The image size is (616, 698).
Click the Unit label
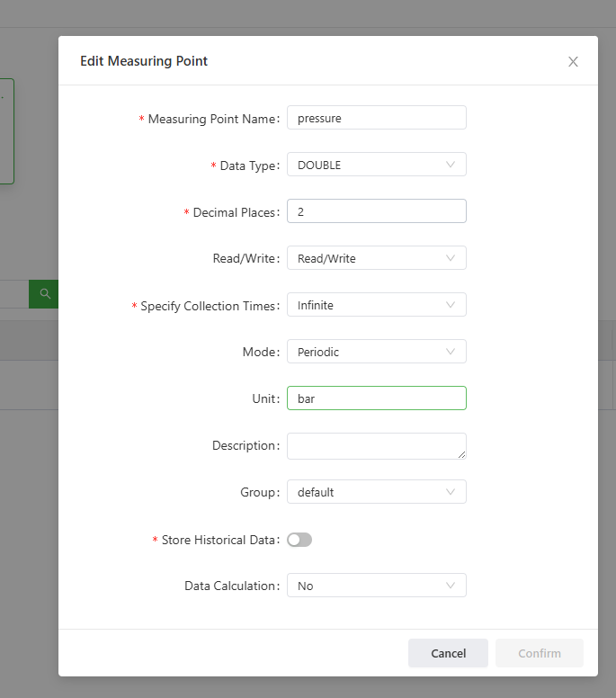[265, 398]
